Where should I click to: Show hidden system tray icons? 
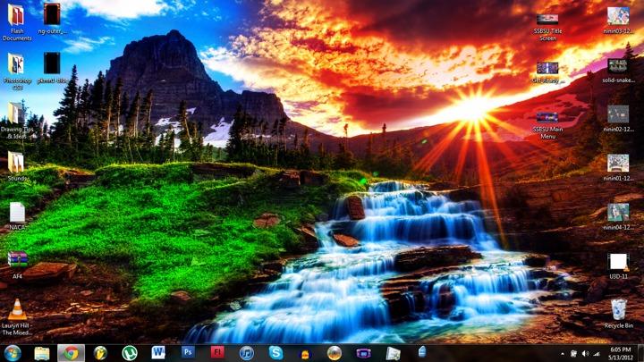pyautogui.click(x=563, y=354)
